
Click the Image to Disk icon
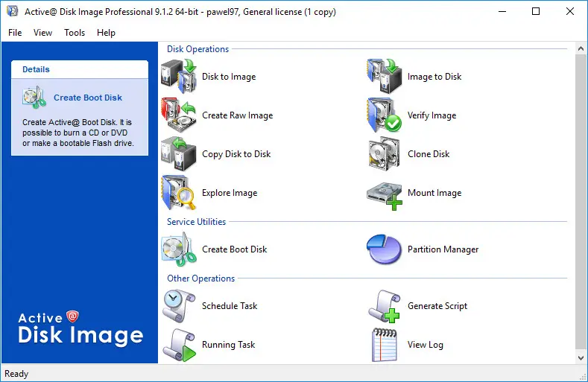tap(385, 77)
